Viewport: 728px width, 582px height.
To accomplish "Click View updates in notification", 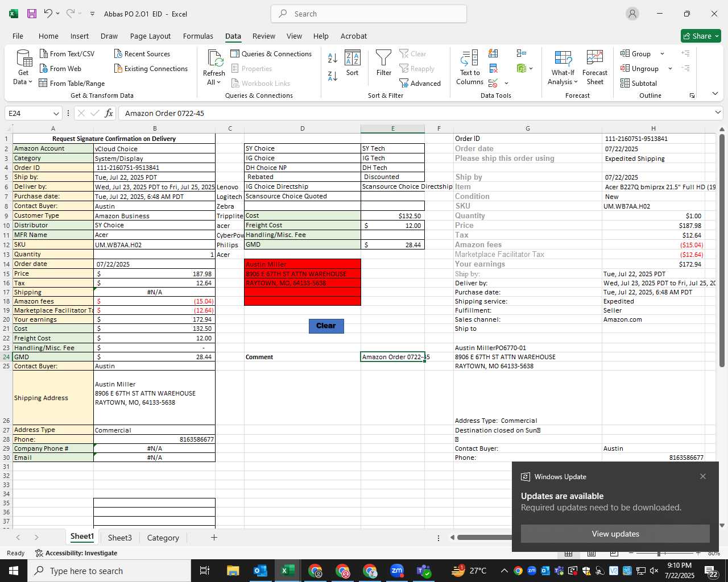I will pos(615,534).
